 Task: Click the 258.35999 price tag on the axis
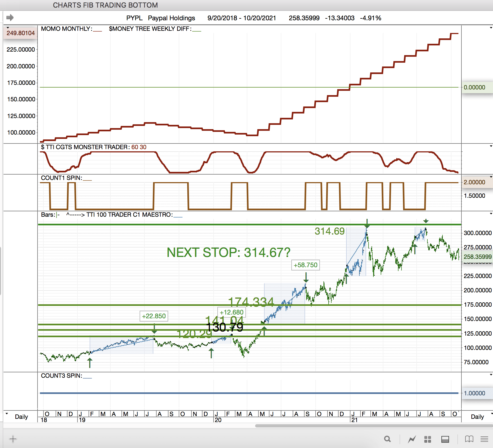(x=477, y=257)
